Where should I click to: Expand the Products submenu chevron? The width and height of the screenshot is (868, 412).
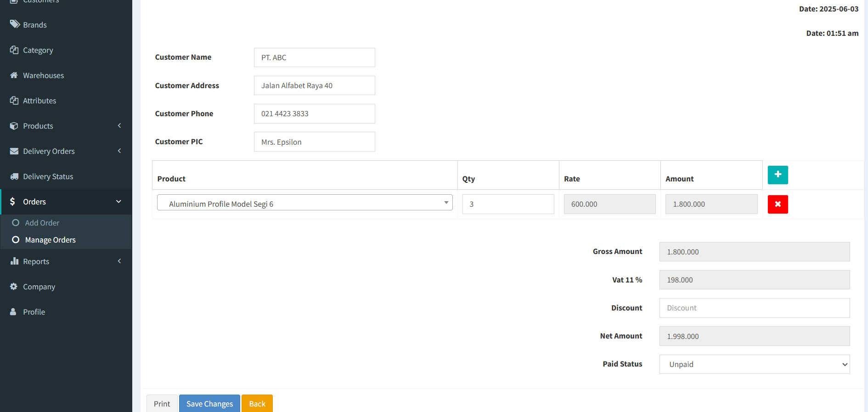click(x=119, y=125)
